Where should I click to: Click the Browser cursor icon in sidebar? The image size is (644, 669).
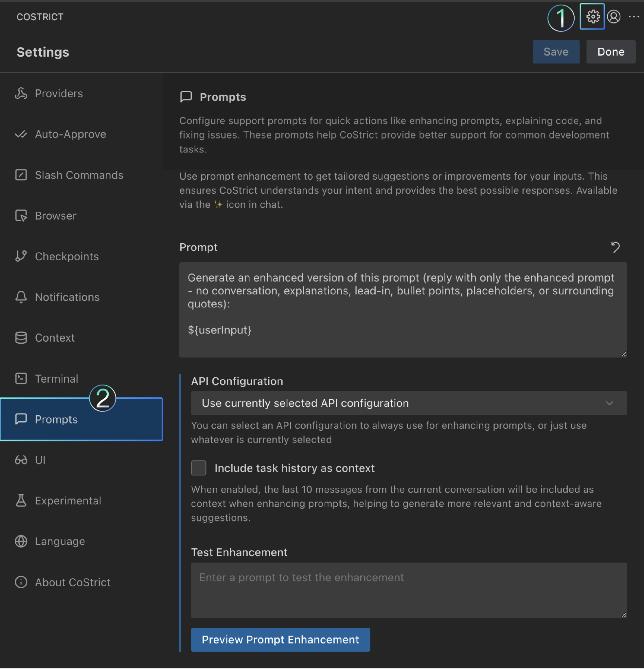[x=21, y=216]
